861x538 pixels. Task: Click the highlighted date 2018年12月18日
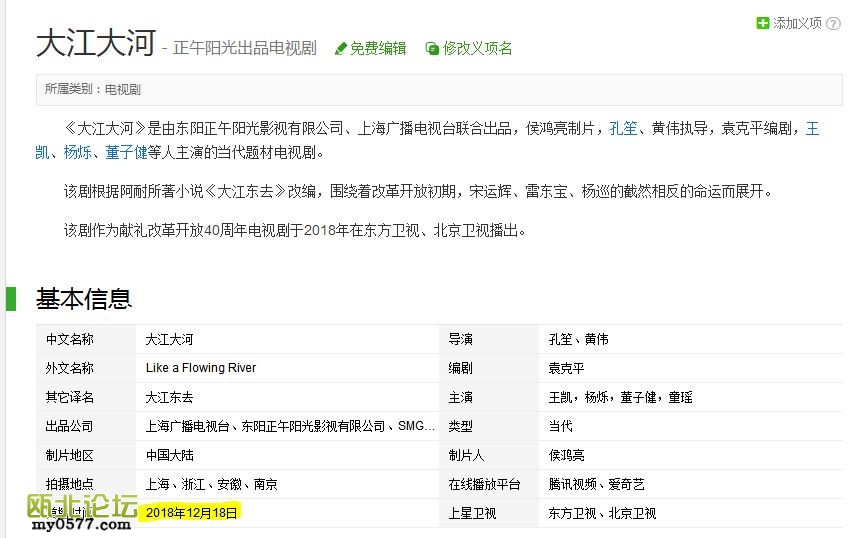pyautogui.click(x=192, y=513)
